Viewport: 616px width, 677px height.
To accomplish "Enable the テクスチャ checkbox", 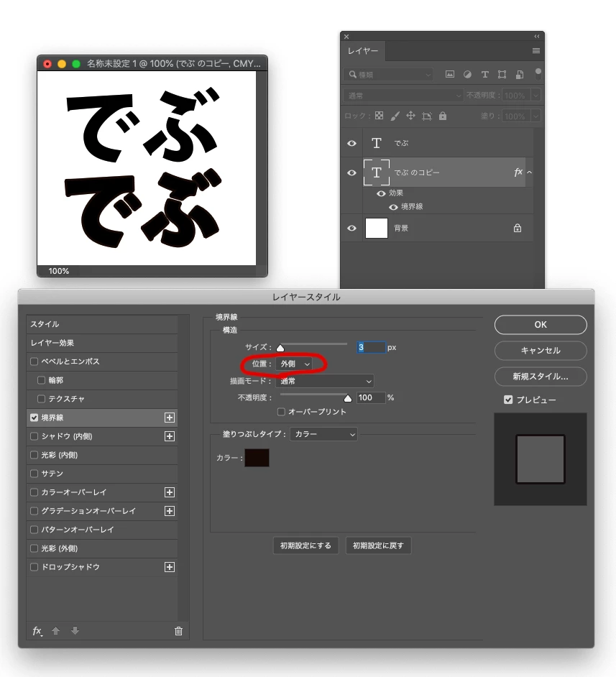I will click(x=42, y=399).
